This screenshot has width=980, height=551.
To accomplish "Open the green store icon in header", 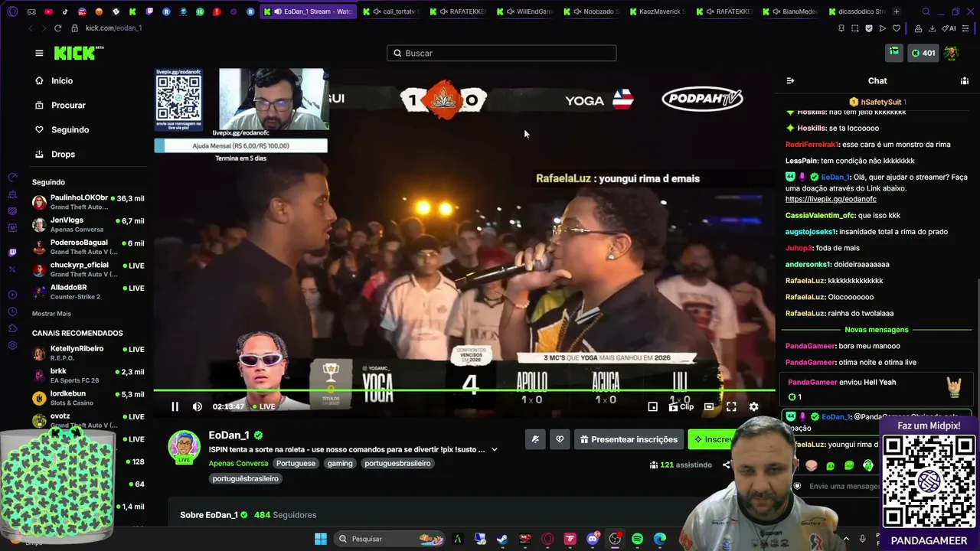I will click(893, 53).
